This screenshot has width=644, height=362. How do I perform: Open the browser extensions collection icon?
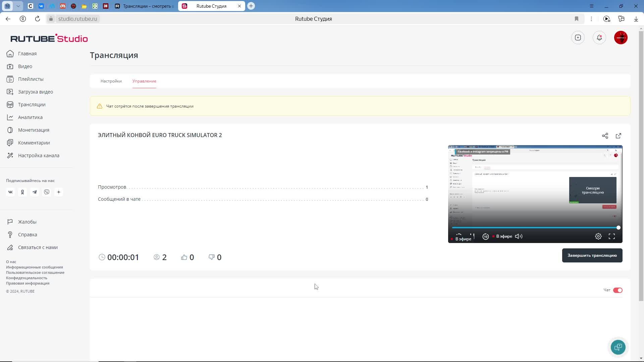[621, 19]
